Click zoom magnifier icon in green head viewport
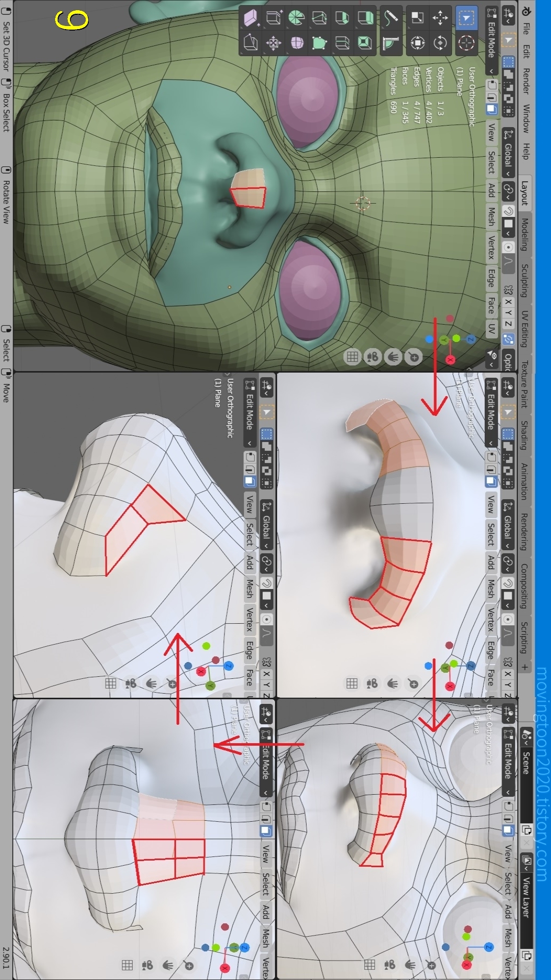Viewport: 551px width, 980px height. [414, 357]
